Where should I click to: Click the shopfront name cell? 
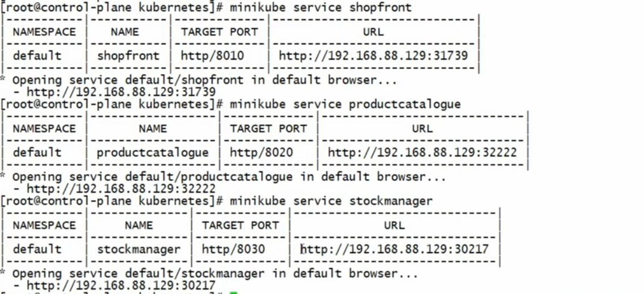(128, 56)
